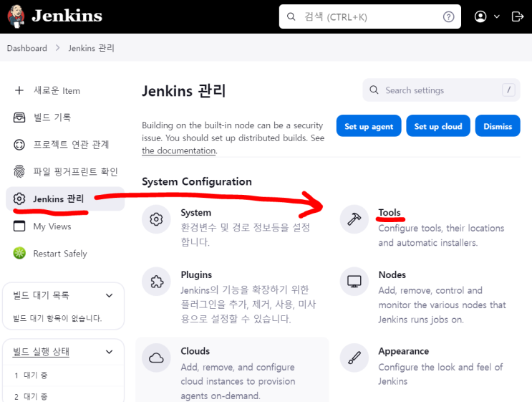Click the plus icon for 새로운 Item

[19, 90]
